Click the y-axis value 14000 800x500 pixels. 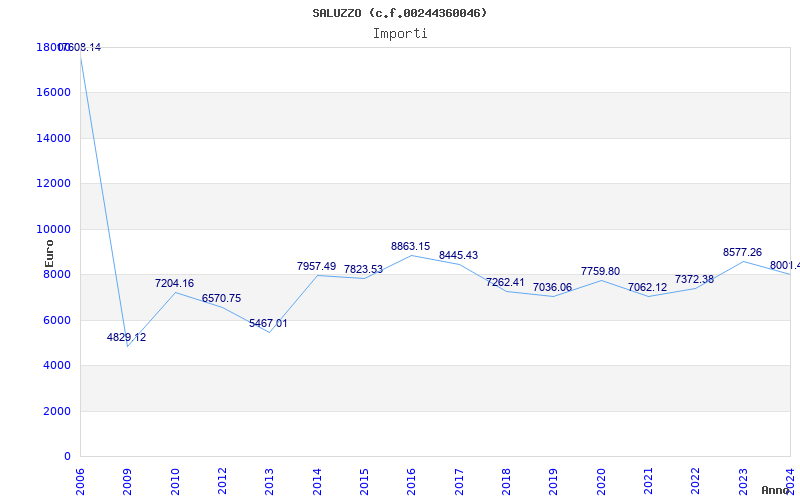(x=54, y=138)
